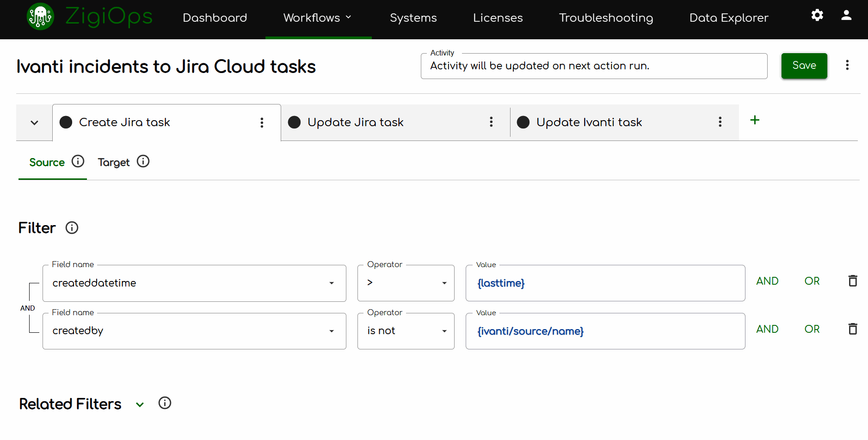Open settings via the gear icon
Image resolution: width=868 pixels, height=440 pixels.
pos(817,15)
